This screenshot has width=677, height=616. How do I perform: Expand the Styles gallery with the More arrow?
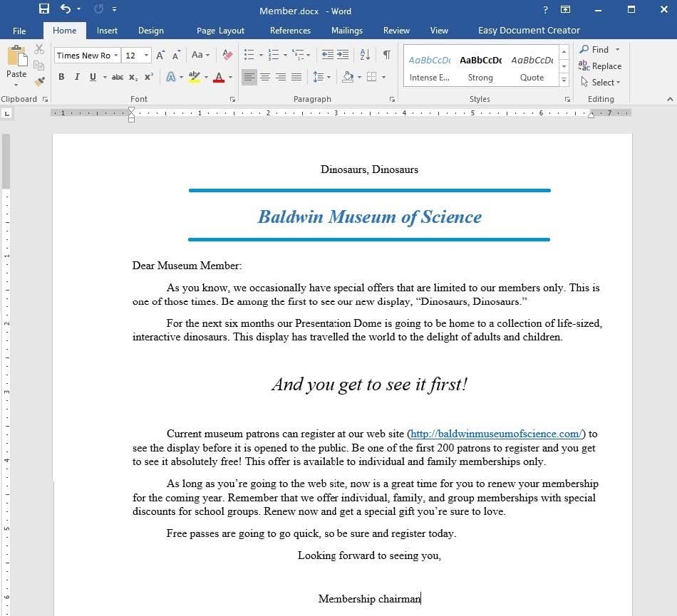point(564,80)
